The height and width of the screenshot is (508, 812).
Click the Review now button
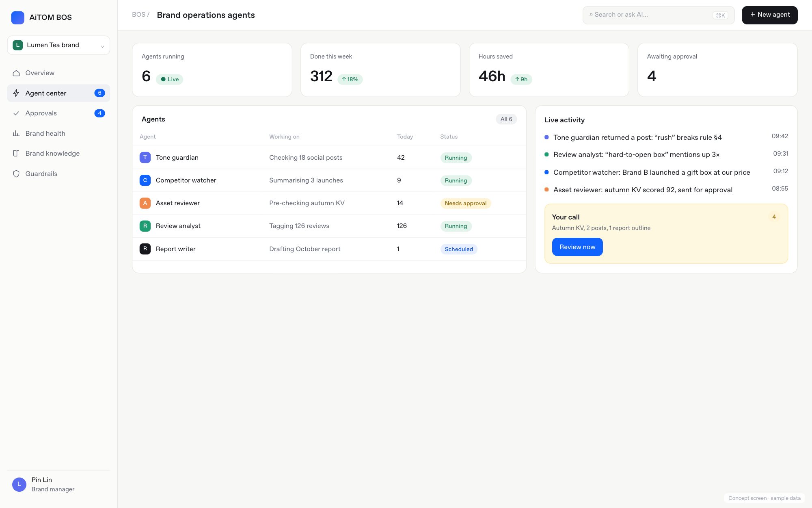[577, 247]
